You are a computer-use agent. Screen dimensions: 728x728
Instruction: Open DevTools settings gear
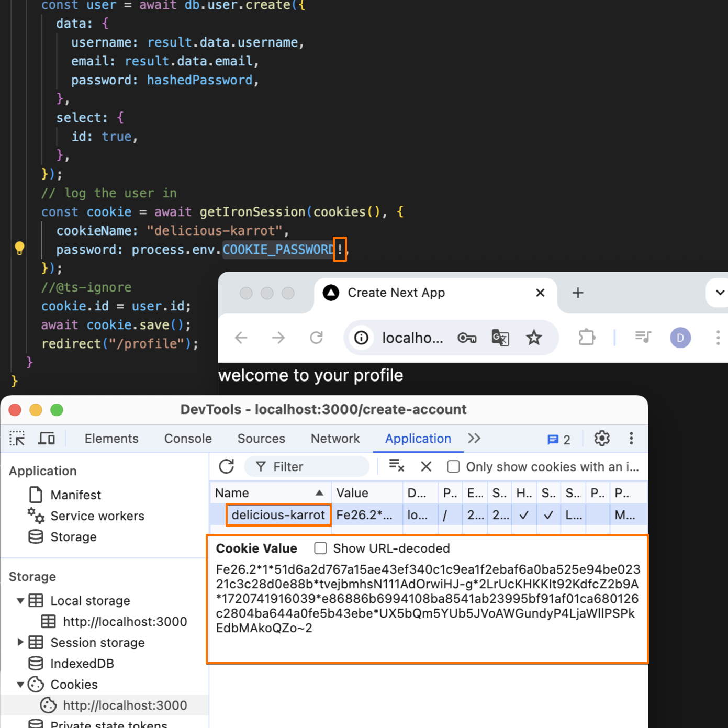click(602, 438)
